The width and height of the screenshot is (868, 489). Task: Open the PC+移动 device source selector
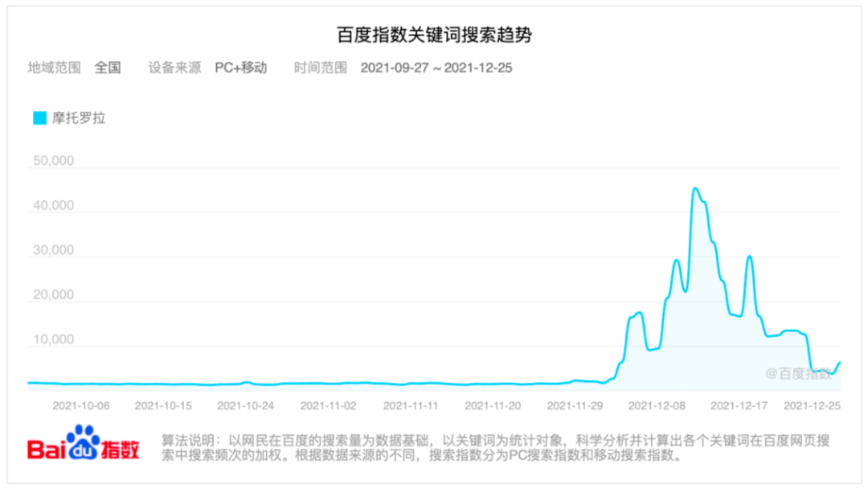pyautogui.click(x=240, y=68)
